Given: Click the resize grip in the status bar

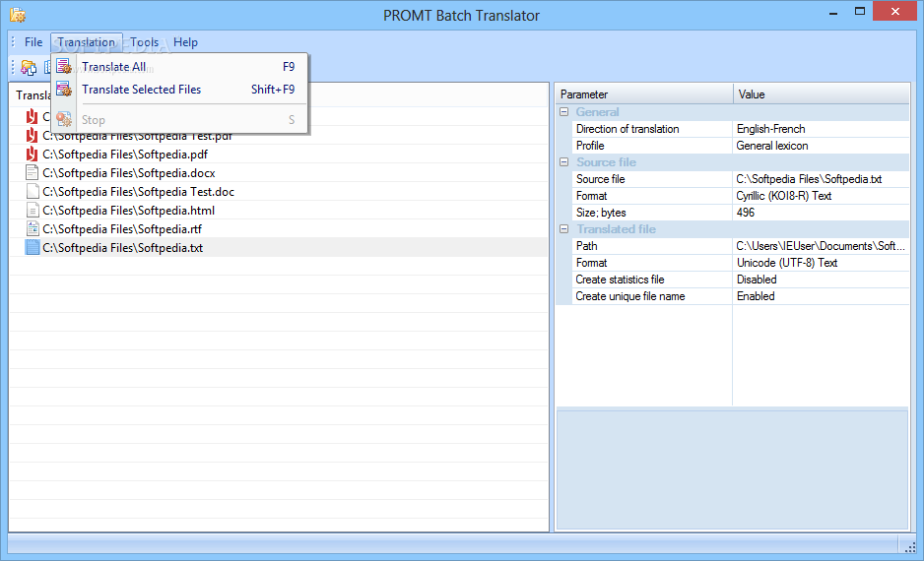Looking at the screenshot, I should [x=910, y=547].
